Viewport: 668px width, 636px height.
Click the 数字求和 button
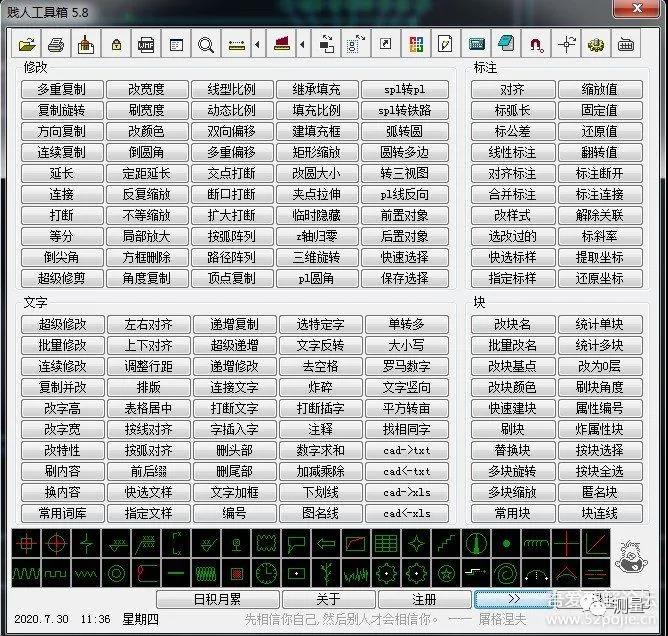320,450
